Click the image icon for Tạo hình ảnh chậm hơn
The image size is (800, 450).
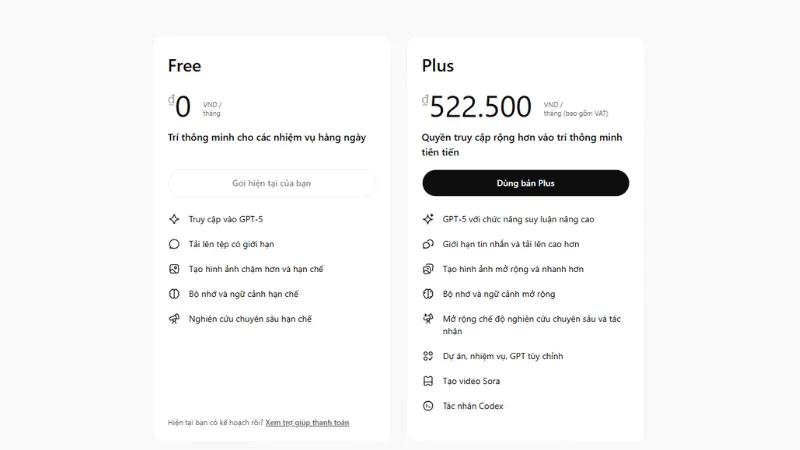[x=174, y=269]
